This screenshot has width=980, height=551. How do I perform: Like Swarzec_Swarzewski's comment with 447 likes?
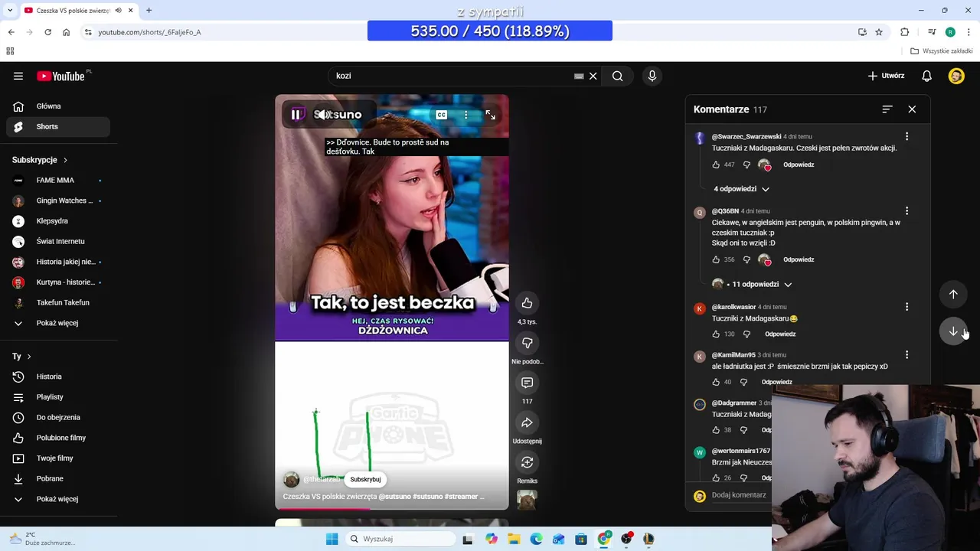(x=716, y=165)
